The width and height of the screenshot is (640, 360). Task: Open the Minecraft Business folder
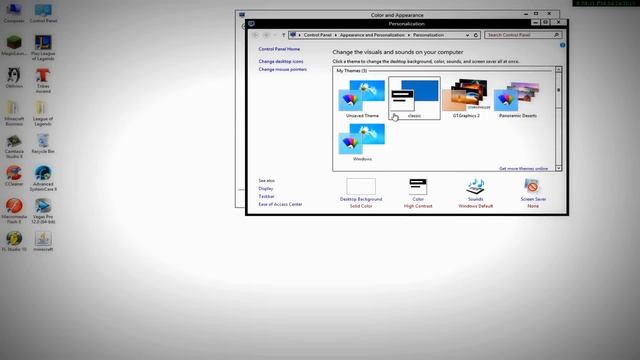click(14, 113)
